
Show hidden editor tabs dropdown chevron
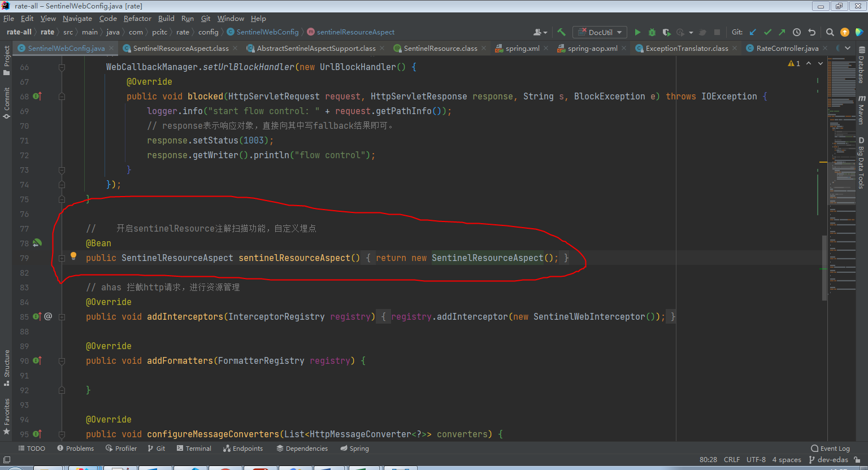click(x=848, y=48)
